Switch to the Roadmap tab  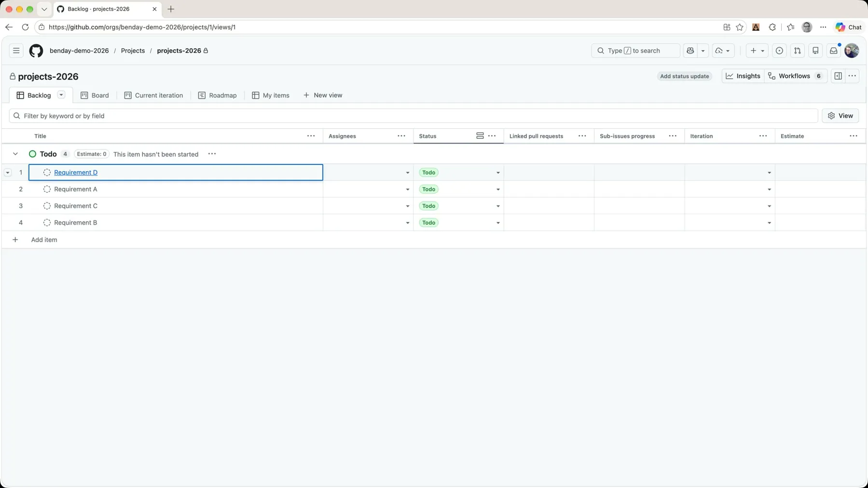pos(218,95)
